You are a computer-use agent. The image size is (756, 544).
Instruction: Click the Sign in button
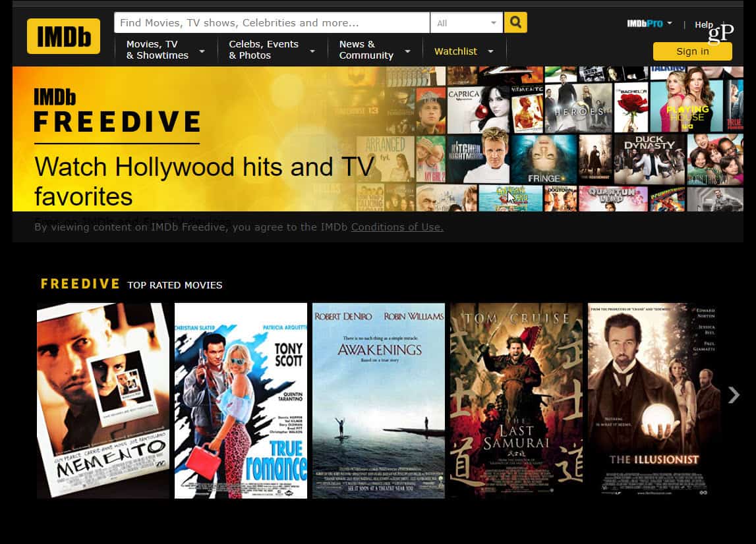pos(692,51)
